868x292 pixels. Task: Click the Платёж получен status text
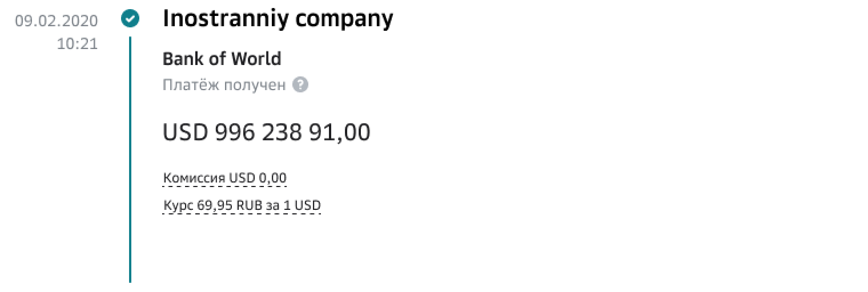224,86
